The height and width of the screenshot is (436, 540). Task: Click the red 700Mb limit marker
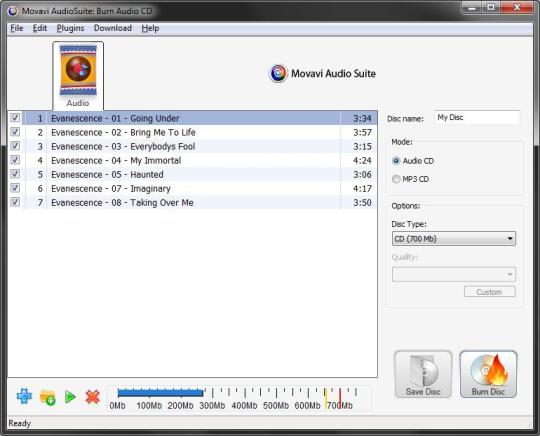(340, 399)
